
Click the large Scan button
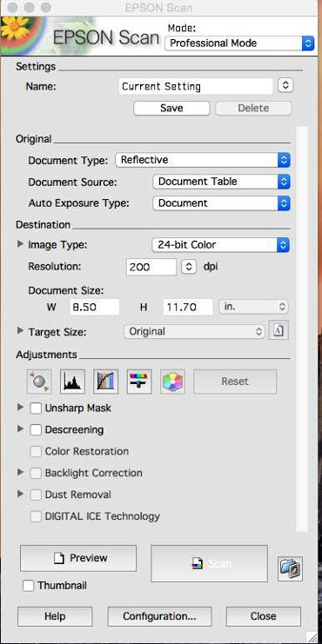coord(210,563)
